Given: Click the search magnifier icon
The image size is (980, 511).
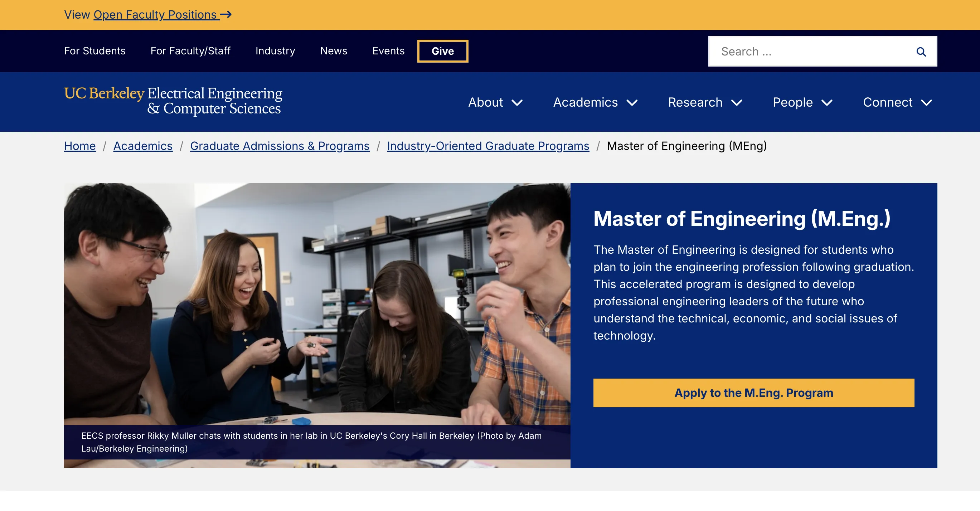Looking at the screenshot, I should (x=921, y=52).
